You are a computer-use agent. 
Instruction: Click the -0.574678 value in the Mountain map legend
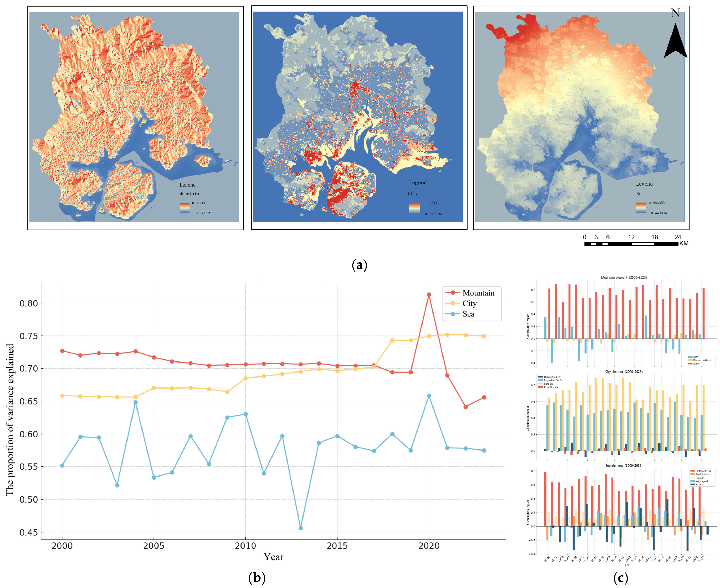[202, 213]
